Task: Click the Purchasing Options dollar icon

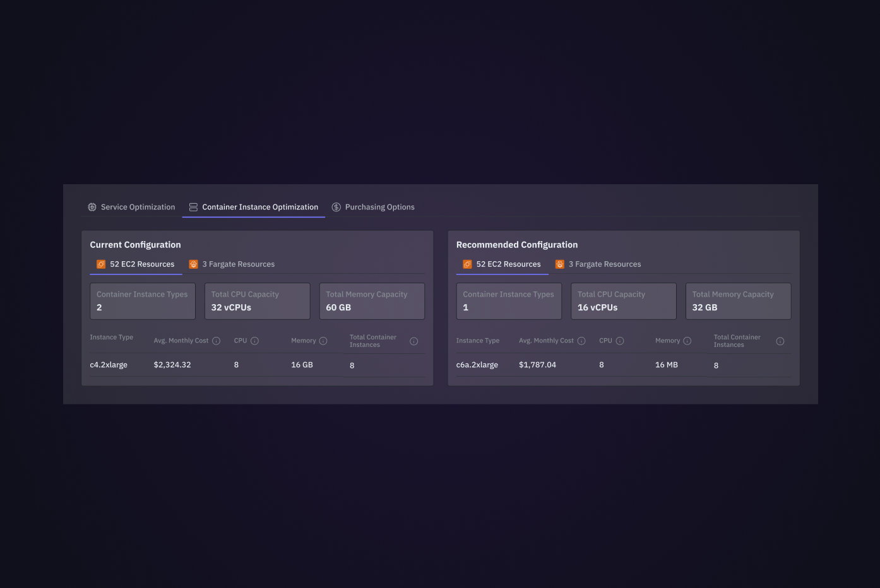Action: click(x=336, y=207)
